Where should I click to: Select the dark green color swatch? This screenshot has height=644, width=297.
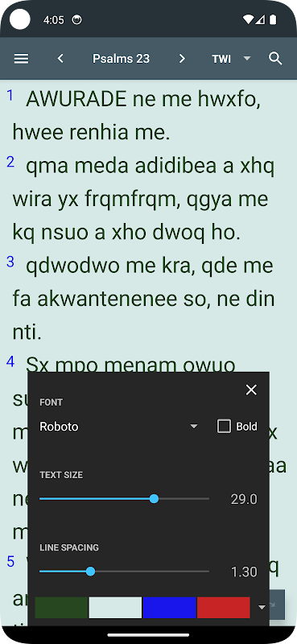(61, 608)
